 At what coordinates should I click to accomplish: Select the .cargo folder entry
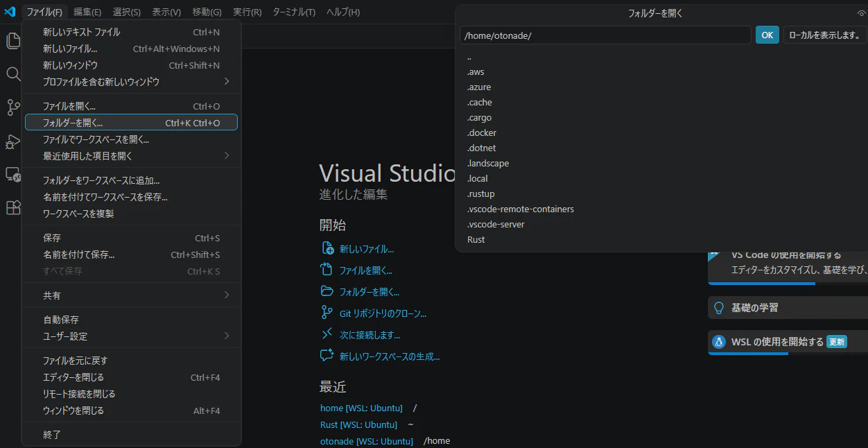pos(661,118)
